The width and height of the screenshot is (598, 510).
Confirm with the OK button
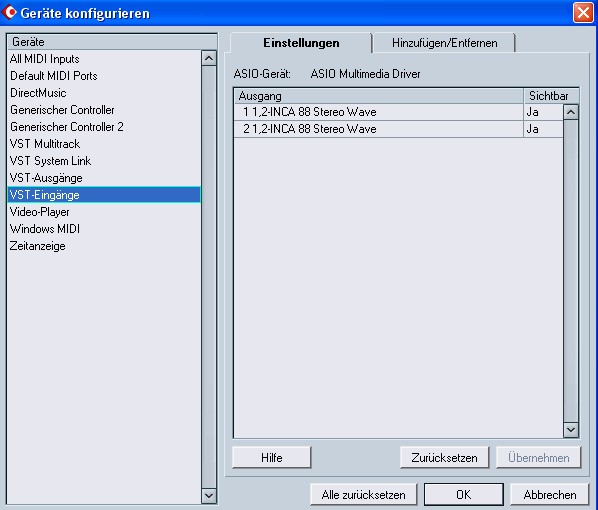point(464,495)
